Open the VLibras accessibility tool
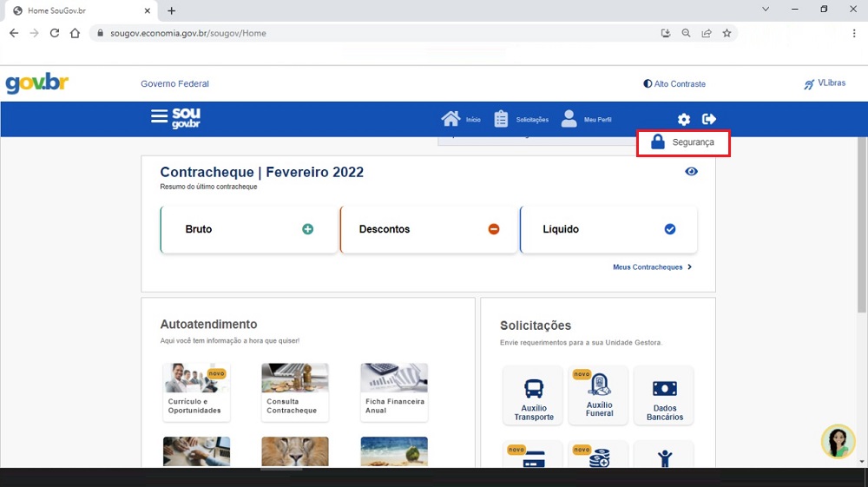The image size is (868, 487). [825, 84]
